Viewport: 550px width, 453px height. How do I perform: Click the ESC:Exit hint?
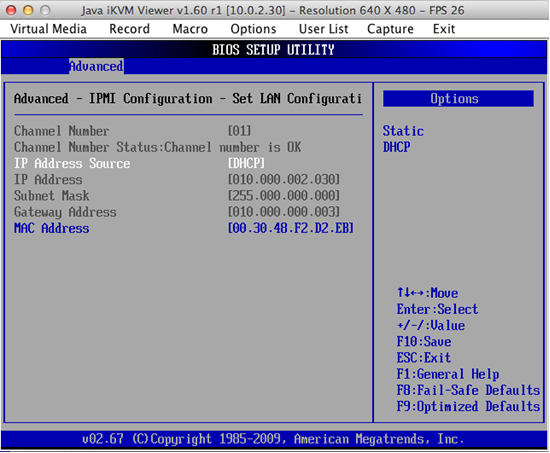pos(424,358)
